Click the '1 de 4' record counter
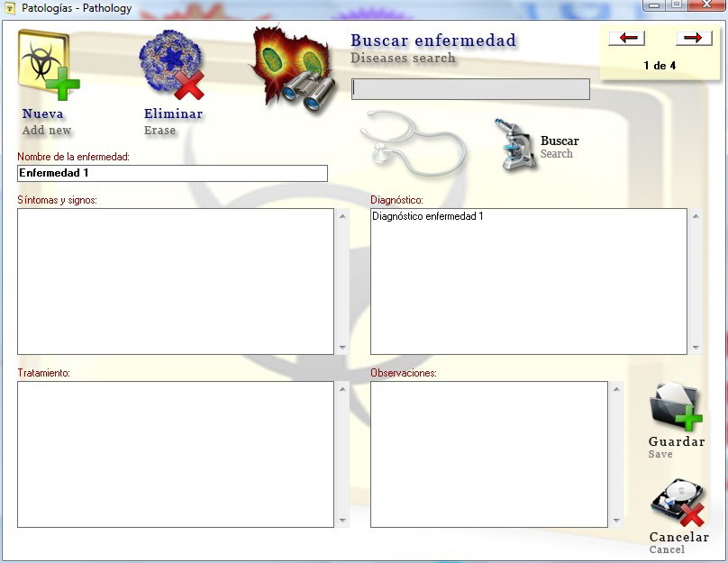This screenshot has width=728, height=563. coord(660,66)
